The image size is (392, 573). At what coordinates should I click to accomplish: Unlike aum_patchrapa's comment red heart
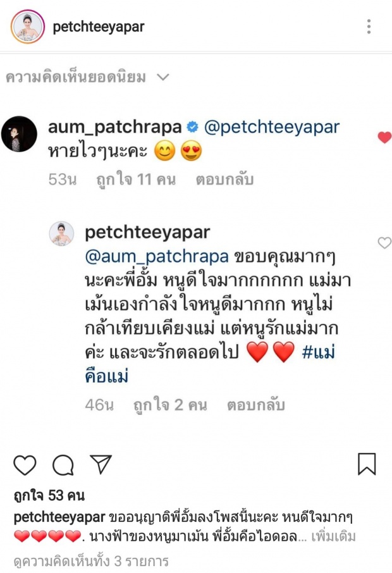(384, 137)
